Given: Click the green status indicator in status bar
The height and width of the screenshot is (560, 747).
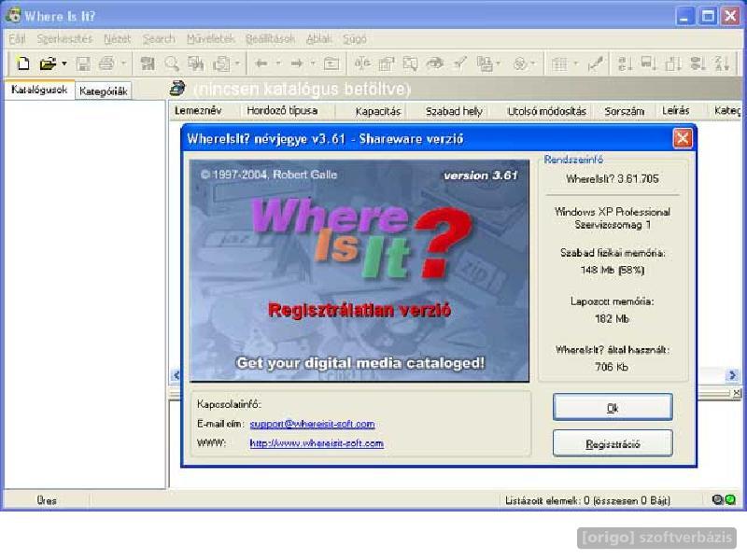Looking at the screenshot, I should (730, 499).
